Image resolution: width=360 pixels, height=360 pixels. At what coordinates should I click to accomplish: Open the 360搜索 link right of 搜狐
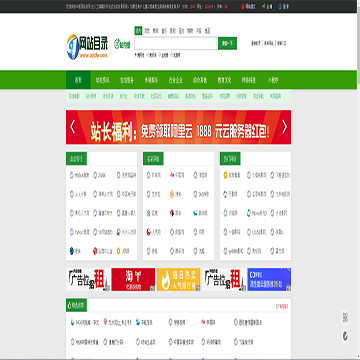point(201,194)
